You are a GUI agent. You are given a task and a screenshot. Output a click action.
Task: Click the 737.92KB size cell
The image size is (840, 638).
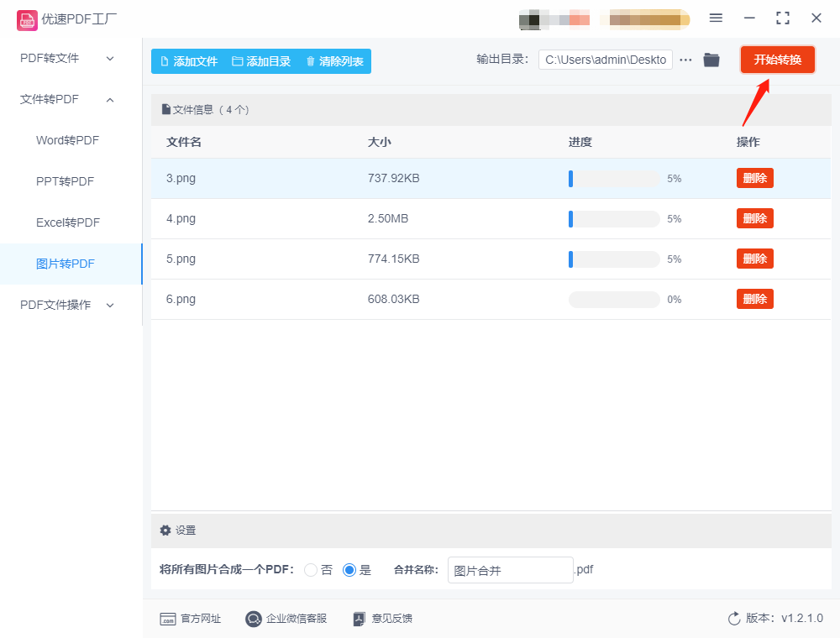[x=393, y=178]
